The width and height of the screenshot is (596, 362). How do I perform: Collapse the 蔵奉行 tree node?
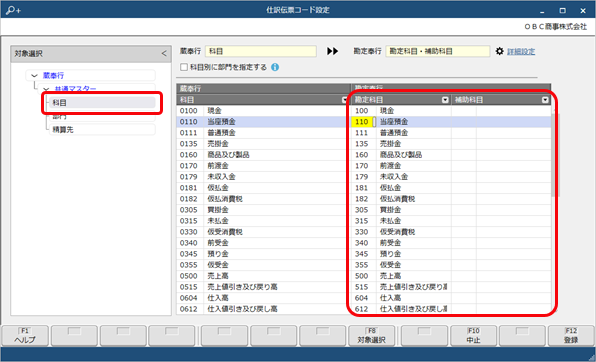[x=34, y=76]
